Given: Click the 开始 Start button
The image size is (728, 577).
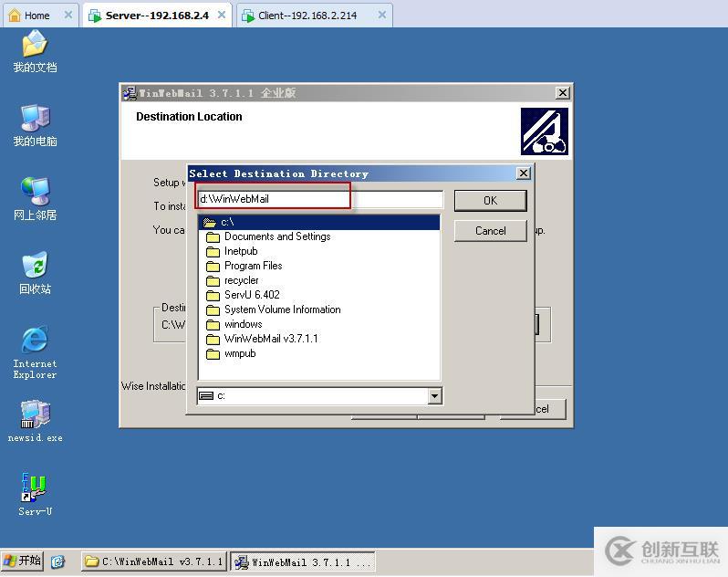Looking at the screenshot, I should [22, 561].
